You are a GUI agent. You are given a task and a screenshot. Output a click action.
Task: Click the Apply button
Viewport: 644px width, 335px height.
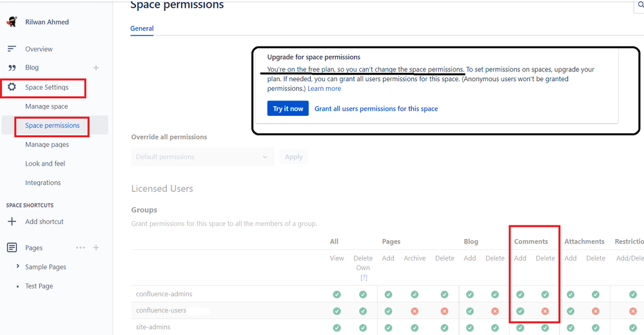point(294,157)
